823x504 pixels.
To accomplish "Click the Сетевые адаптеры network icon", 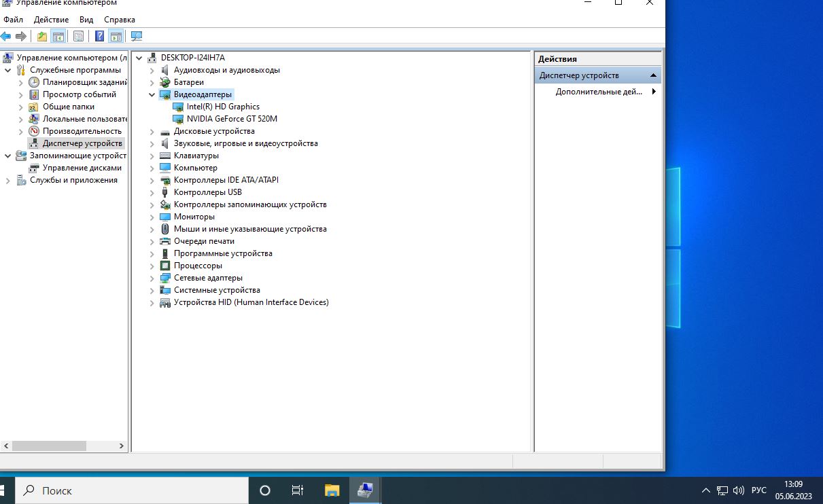I will click(165, 278).
